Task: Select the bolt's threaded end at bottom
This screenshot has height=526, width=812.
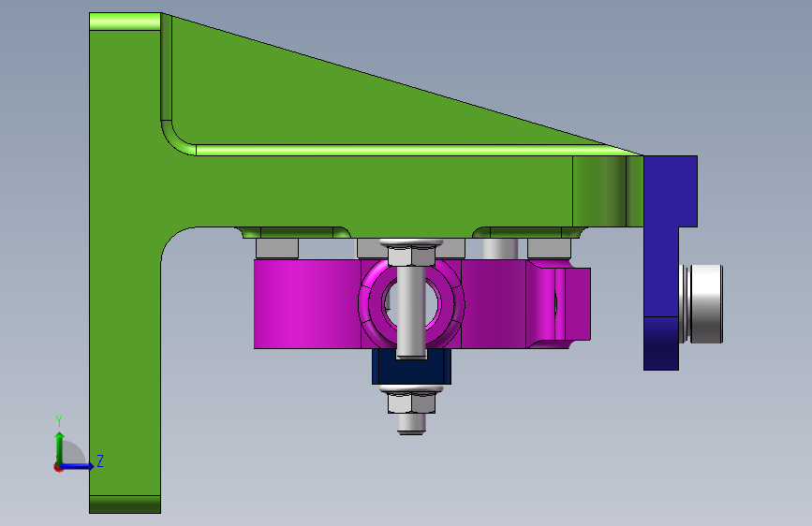Action: click(x=412, y=424)
